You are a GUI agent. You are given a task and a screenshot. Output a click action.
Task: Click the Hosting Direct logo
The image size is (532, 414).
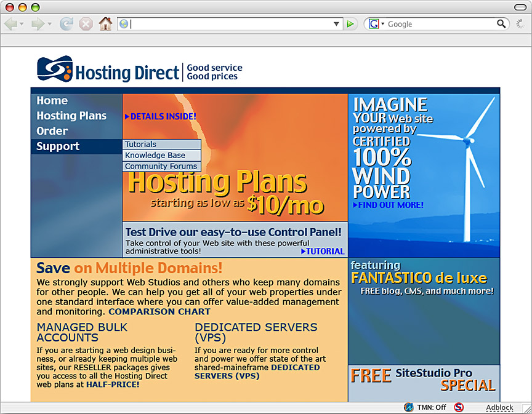[108, 69]
